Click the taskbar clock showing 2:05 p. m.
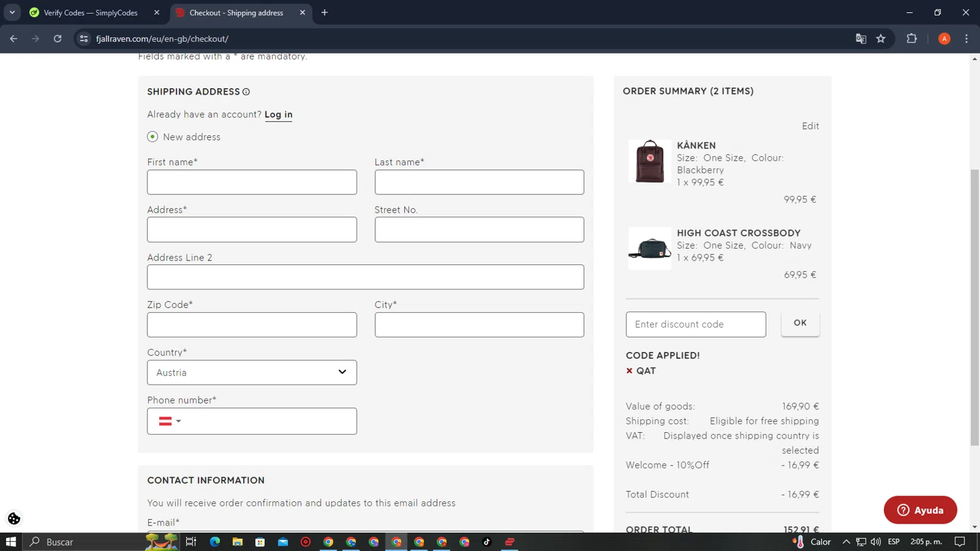980x551 pixels. pyautogui.click(x=926, y=542)
